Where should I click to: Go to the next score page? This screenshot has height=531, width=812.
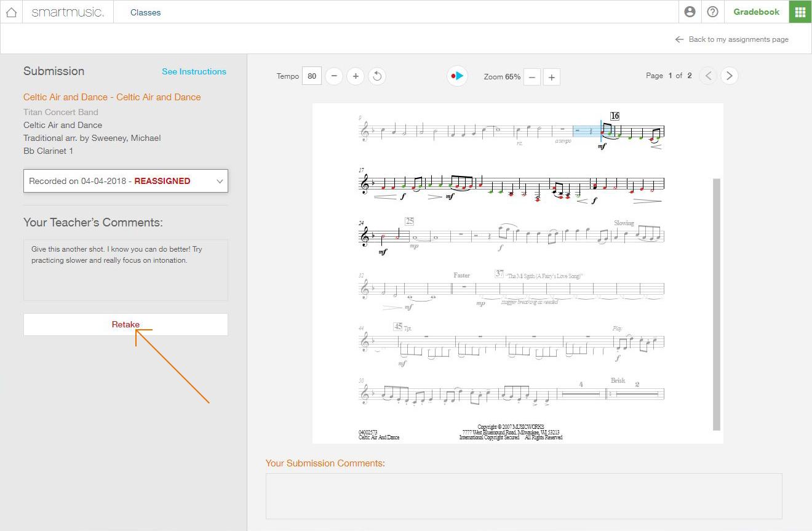(x=730, y=76)
